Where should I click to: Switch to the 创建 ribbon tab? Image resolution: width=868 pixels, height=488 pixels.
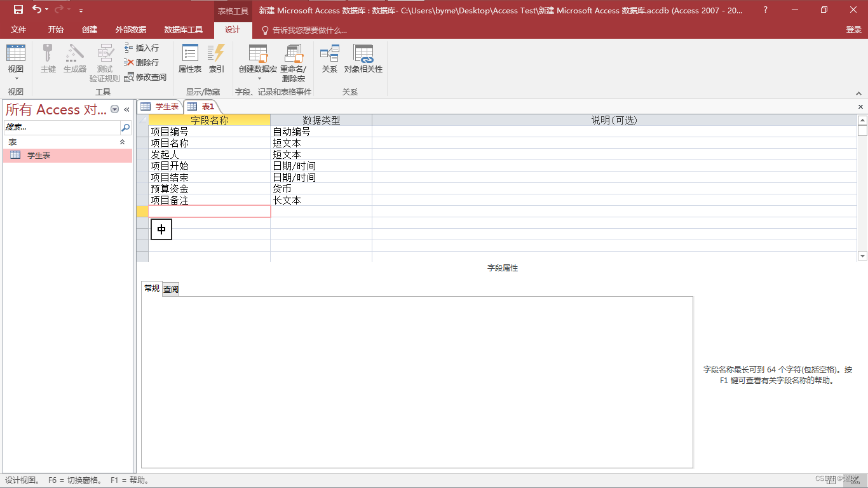point(90,30)
